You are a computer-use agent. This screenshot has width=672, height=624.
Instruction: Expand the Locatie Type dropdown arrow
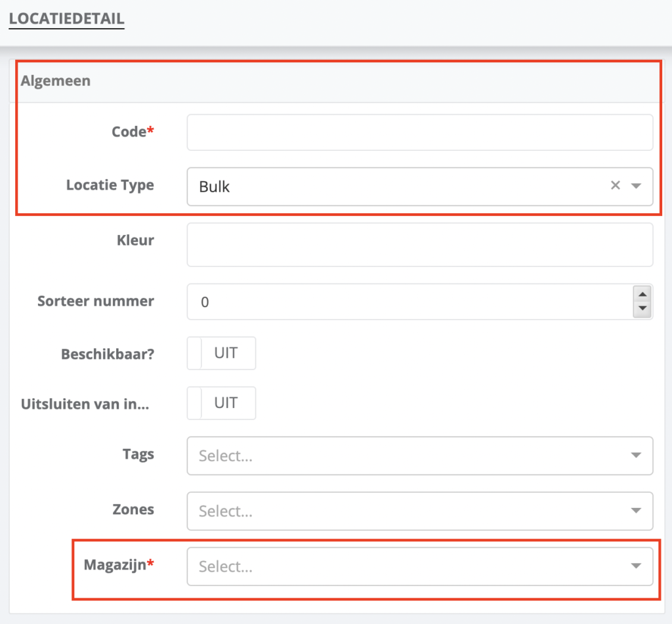[636, 186]
